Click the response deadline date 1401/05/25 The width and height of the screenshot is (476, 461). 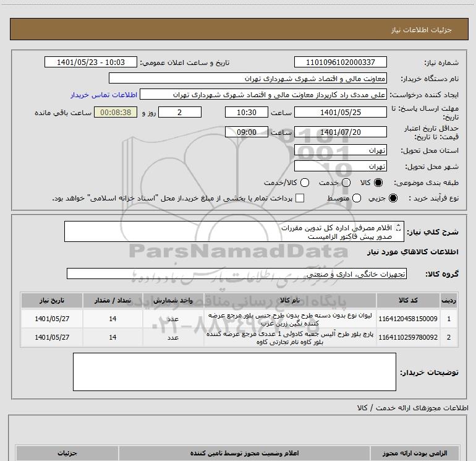pos(340,113)
